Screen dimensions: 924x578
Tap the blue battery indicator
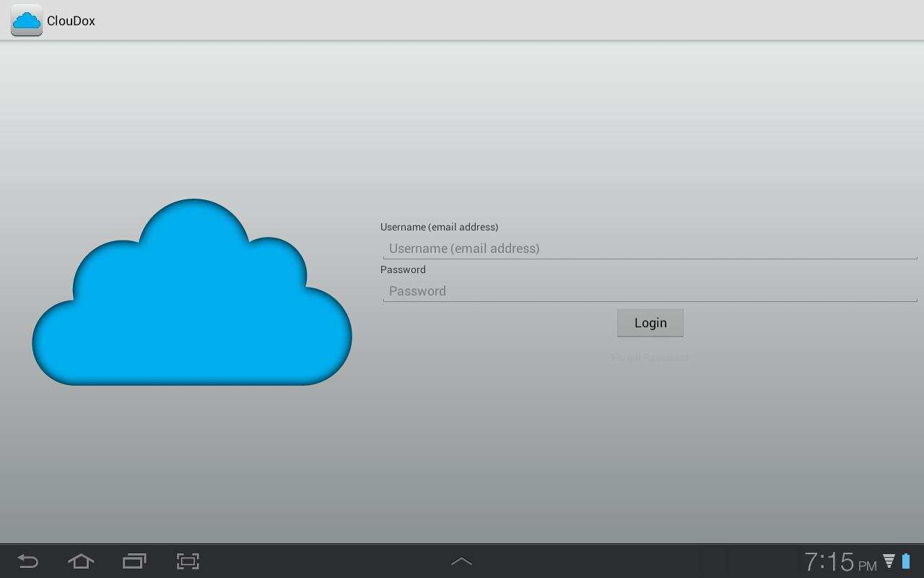(906, 561)
